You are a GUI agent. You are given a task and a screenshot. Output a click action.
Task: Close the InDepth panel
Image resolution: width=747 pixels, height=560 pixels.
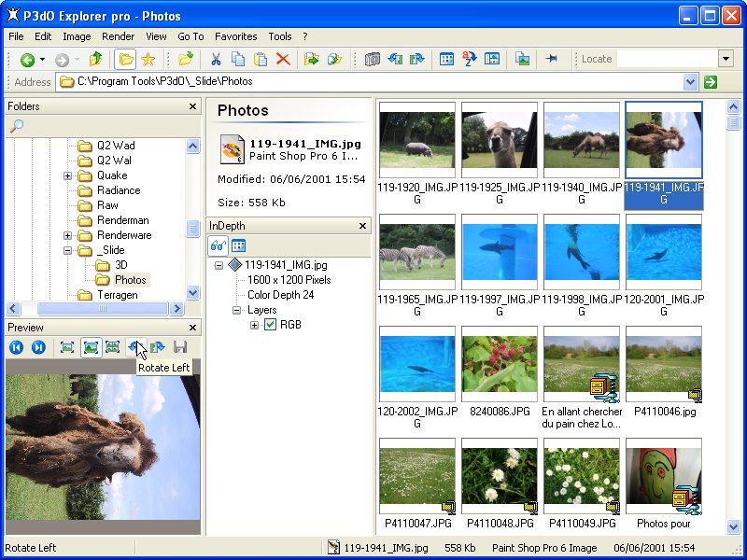pos(363,226)
